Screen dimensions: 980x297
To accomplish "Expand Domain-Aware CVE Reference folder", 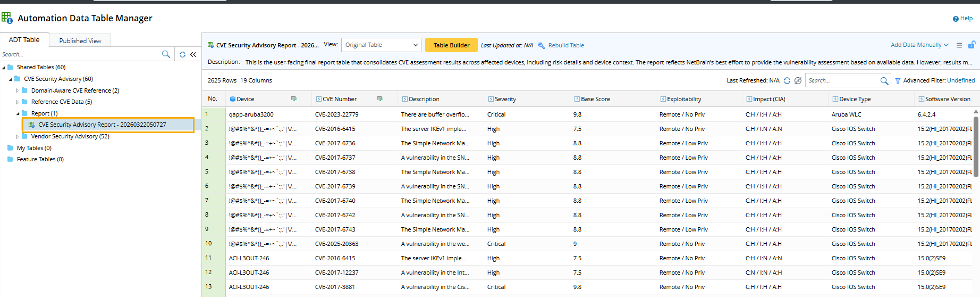I will click(18, 90).
